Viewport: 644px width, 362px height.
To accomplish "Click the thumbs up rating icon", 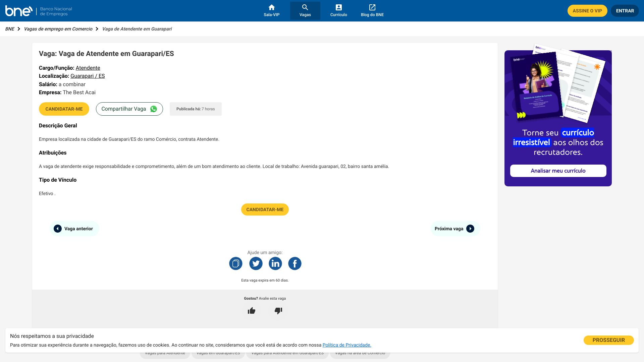I will click(252, 311).
